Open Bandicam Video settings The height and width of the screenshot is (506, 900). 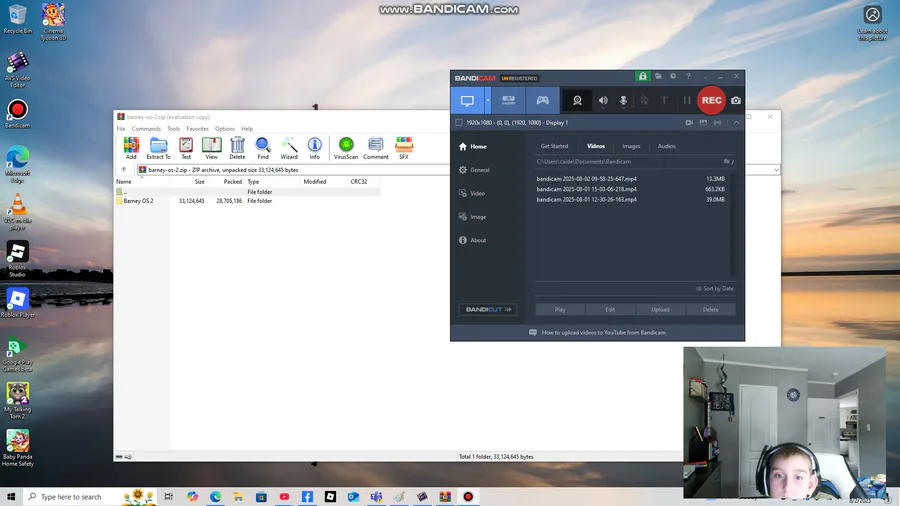472,193
